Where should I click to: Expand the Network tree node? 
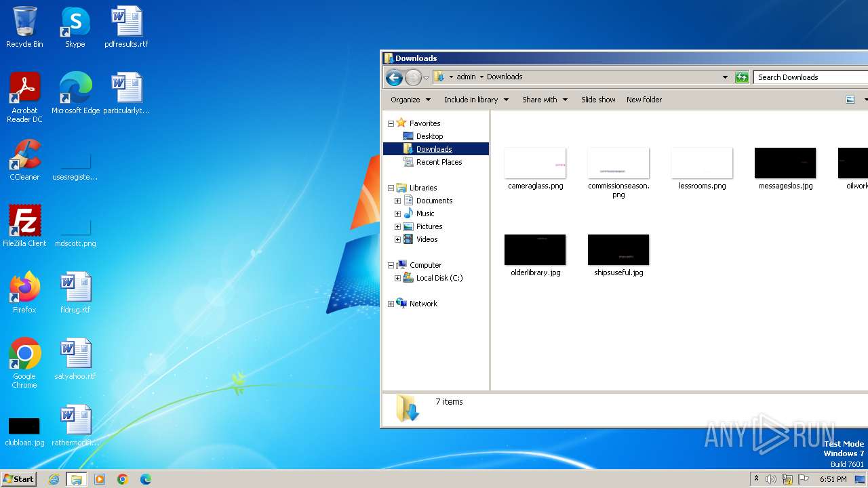tap(391, 304)
